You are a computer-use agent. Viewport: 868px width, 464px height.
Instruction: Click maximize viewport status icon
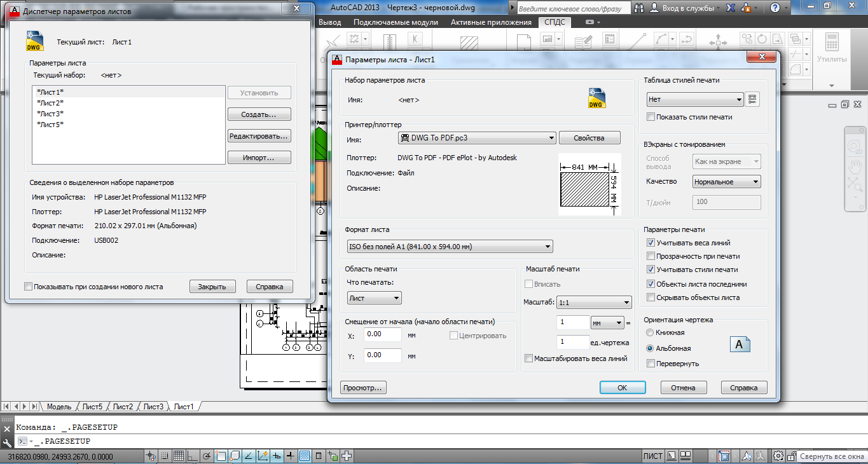[x=724, y=456]
